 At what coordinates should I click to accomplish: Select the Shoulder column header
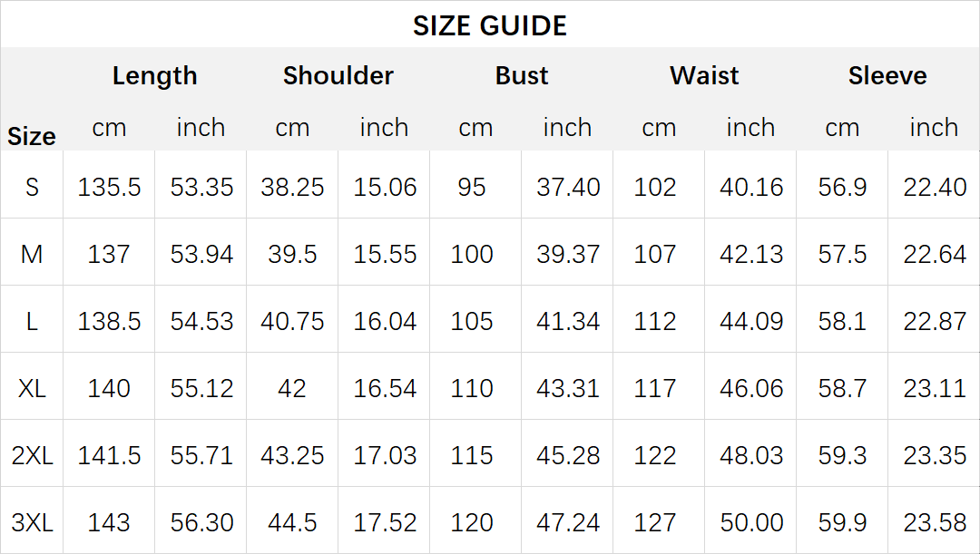(338, 75)
